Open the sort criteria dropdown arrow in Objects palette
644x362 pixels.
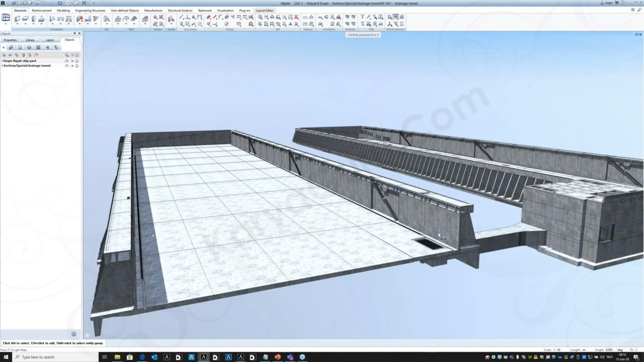4,47
